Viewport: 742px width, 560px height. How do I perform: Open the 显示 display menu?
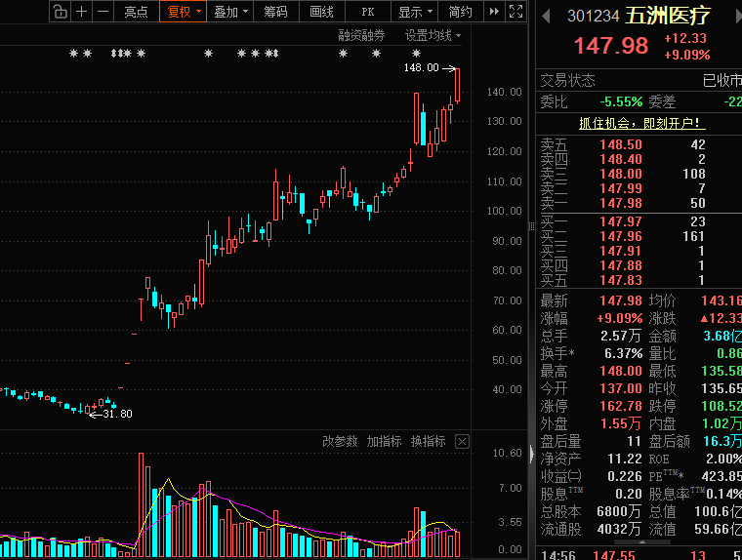point(415,12)
